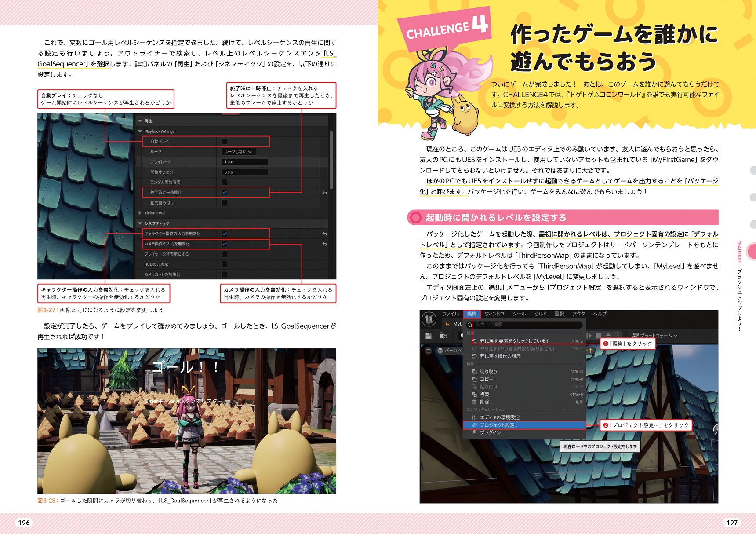
Task: Click the 入力して検索 menu search field
Action: (527, 325)
